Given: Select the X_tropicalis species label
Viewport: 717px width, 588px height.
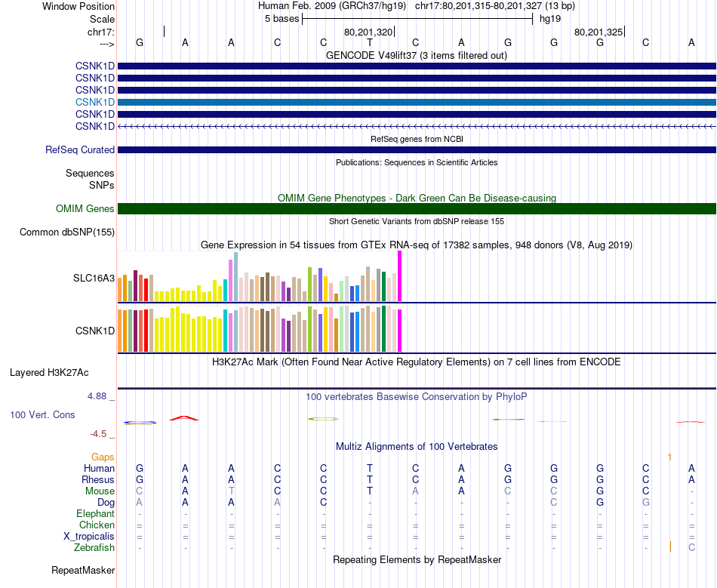Looking at the screenshot, I should pos(89,537).
